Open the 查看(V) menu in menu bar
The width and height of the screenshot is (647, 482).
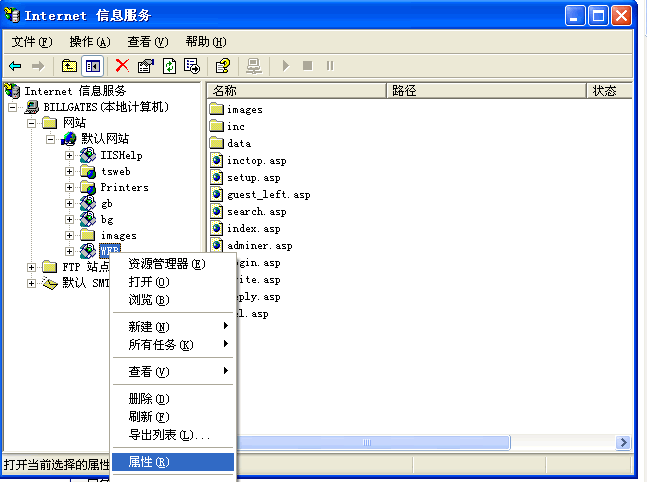148,42
